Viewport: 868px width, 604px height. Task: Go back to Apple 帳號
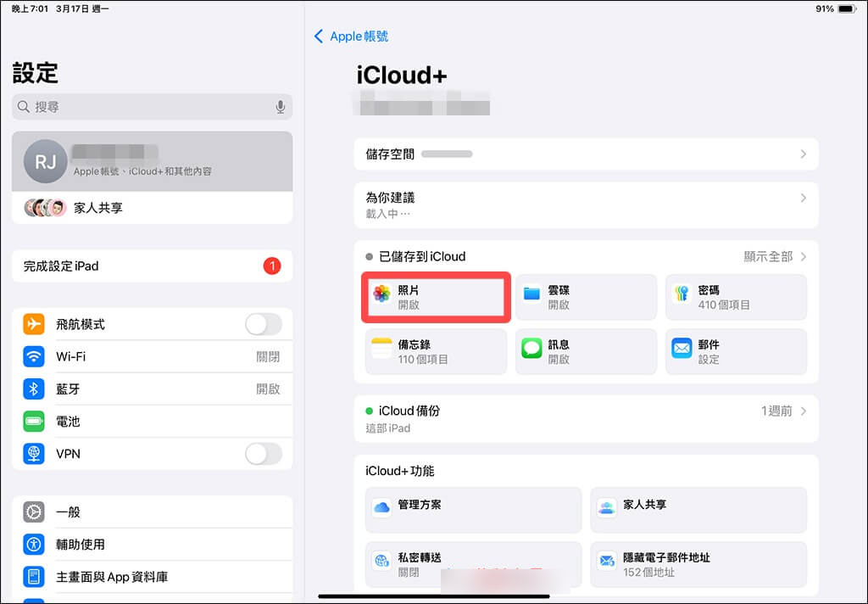(351, 36)
